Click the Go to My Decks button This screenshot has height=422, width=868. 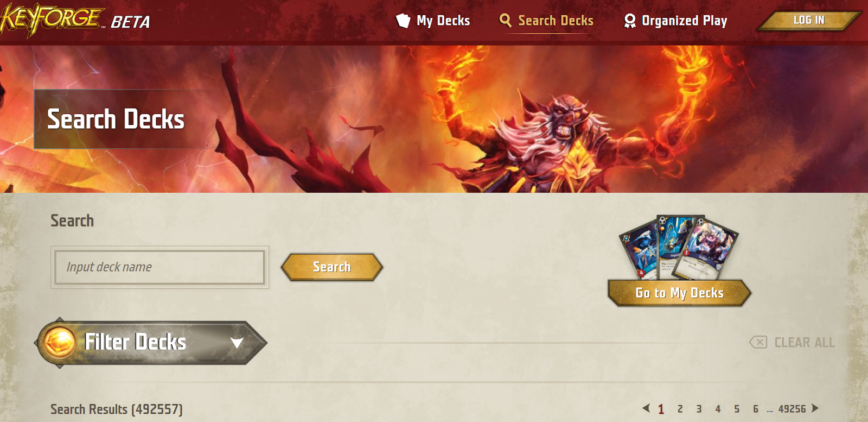pyautogui.click(x=679, y=293)
